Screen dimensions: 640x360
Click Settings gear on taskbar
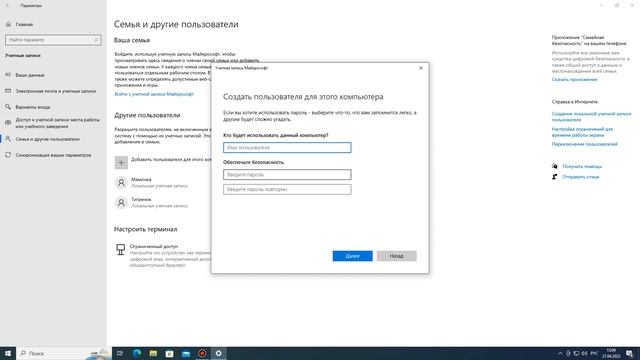point(218,353)
